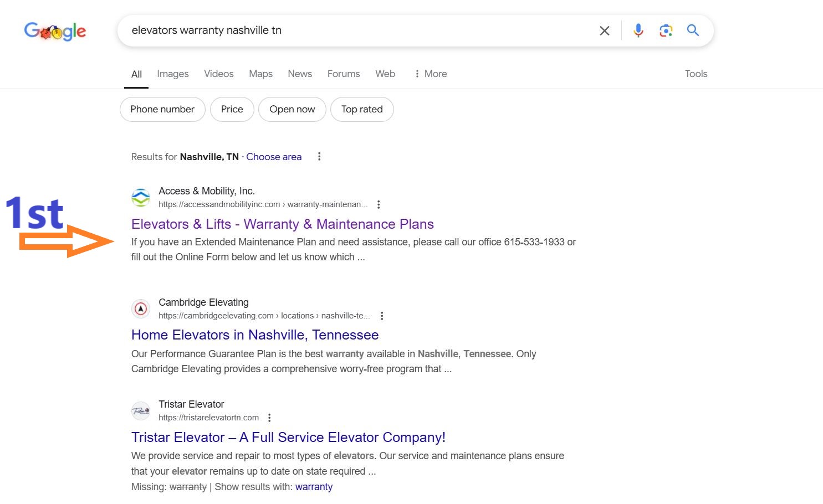Open options menu for Cambridge Elevating result
This screenshot has height=504, width=823.
[x=382, y=316]
